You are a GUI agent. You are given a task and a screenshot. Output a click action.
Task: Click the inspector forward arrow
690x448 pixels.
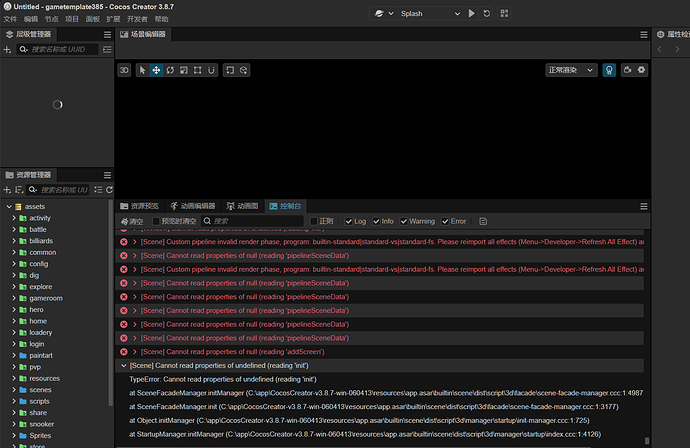coord(677,49)
